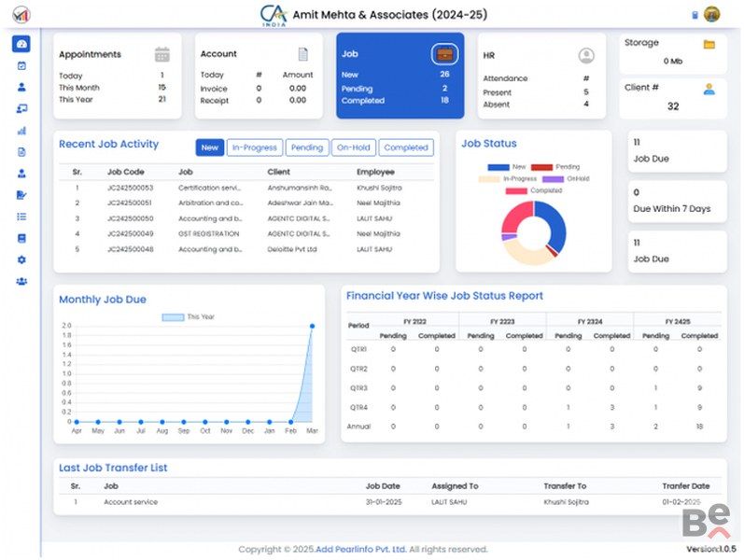The image size is (744, 560).
Task: Open the Dashboard speedometer icon in sidebar
Action: coord(21,44)
